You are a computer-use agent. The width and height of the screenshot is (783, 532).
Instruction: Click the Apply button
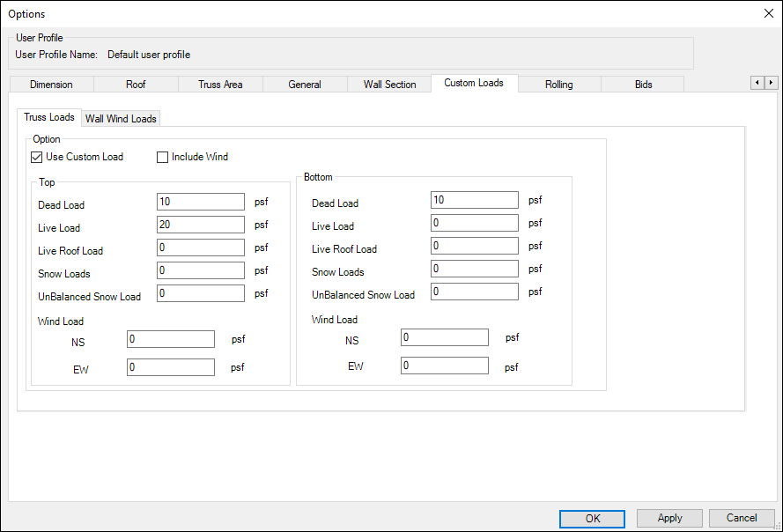pyautogui.click(x=669, y=518)
